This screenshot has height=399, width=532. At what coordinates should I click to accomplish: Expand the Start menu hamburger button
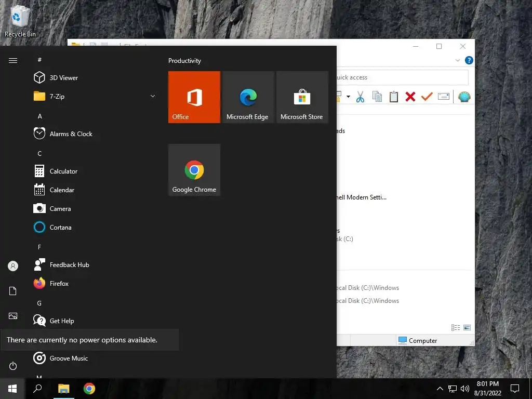(13, 60)
